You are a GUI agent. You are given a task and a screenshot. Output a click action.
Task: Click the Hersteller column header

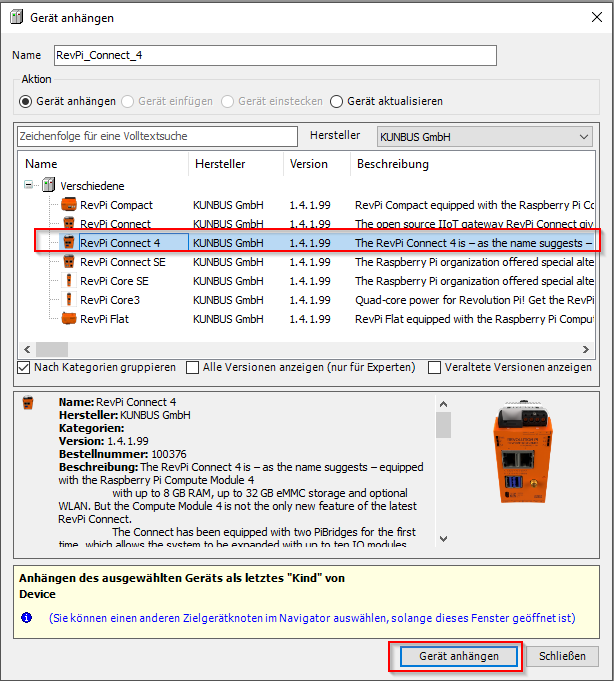[236, 164]
